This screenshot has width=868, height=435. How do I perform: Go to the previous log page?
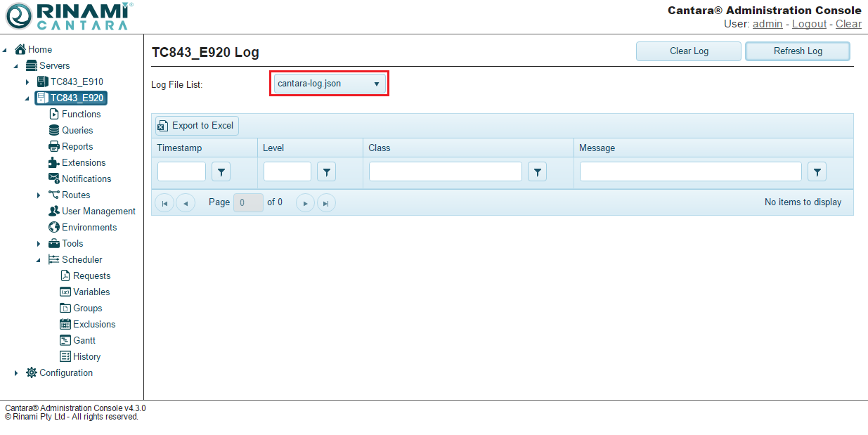[186, 203]
